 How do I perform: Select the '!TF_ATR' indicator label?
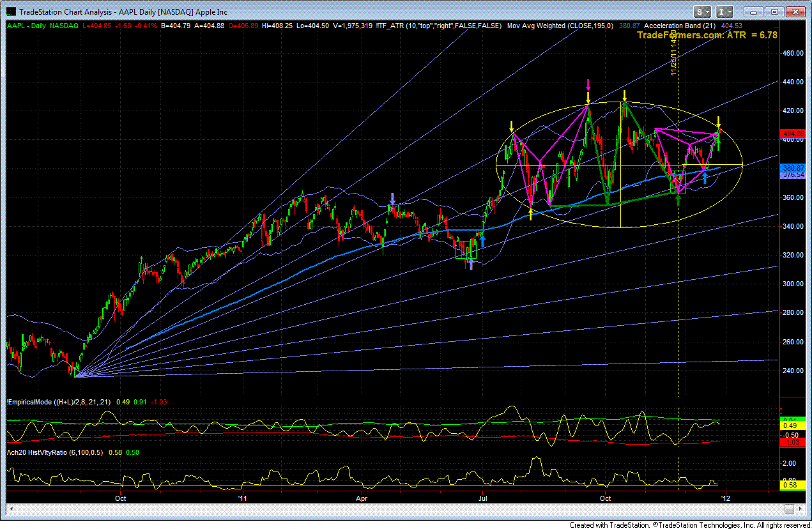coord(440,26)
